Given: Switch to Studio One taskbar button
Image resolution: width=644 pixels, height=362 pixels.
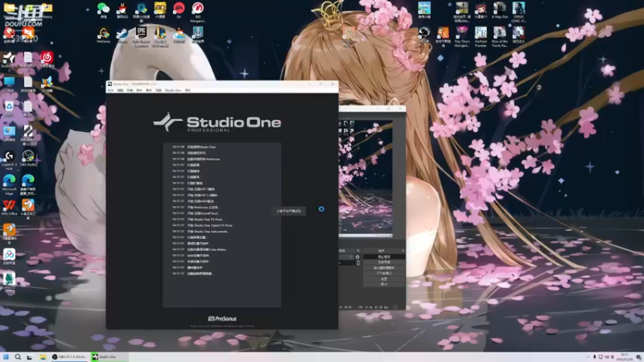Looking at the screenshot, I should (x=109, y=357).
